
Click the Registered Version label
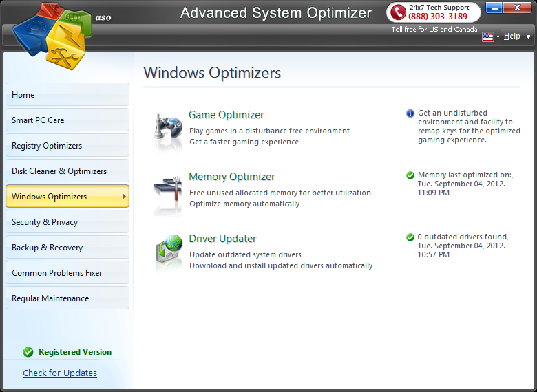(75, 352)
